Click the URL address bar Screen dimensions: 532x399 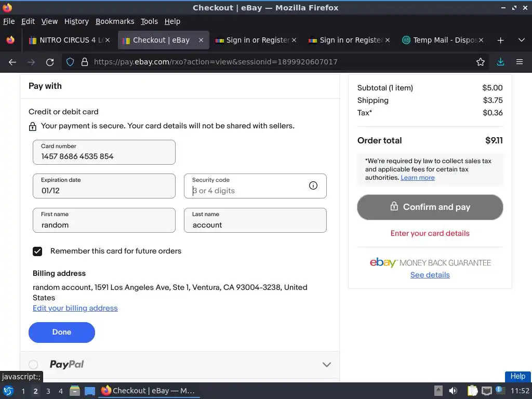point(275,62)
